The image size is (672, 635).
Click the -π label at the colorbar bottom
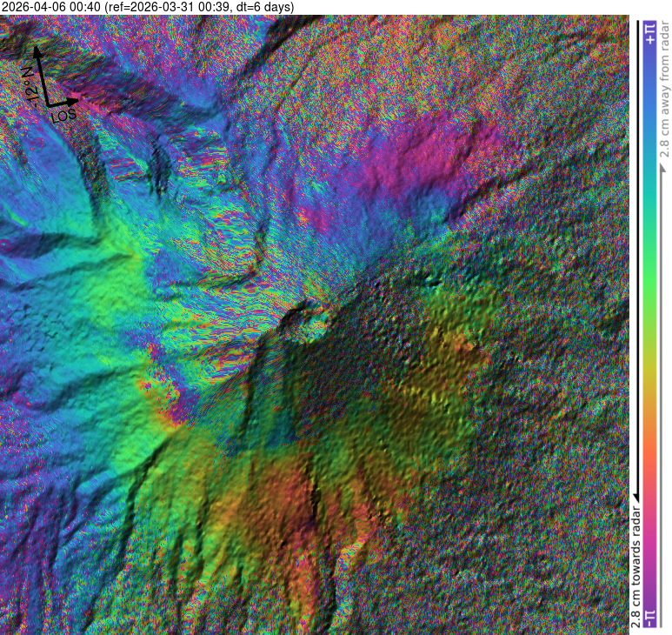click(x=651, y=617)
